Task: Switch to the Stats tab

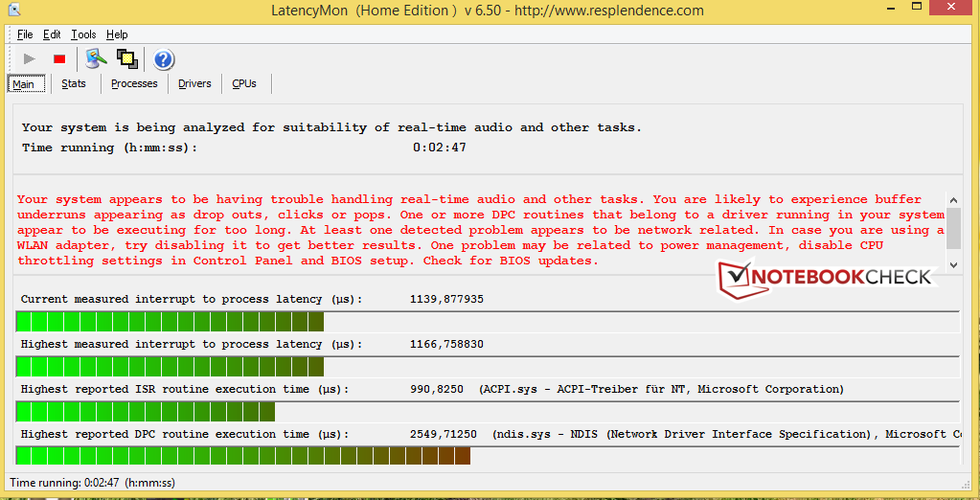Action: coord(74,83)
